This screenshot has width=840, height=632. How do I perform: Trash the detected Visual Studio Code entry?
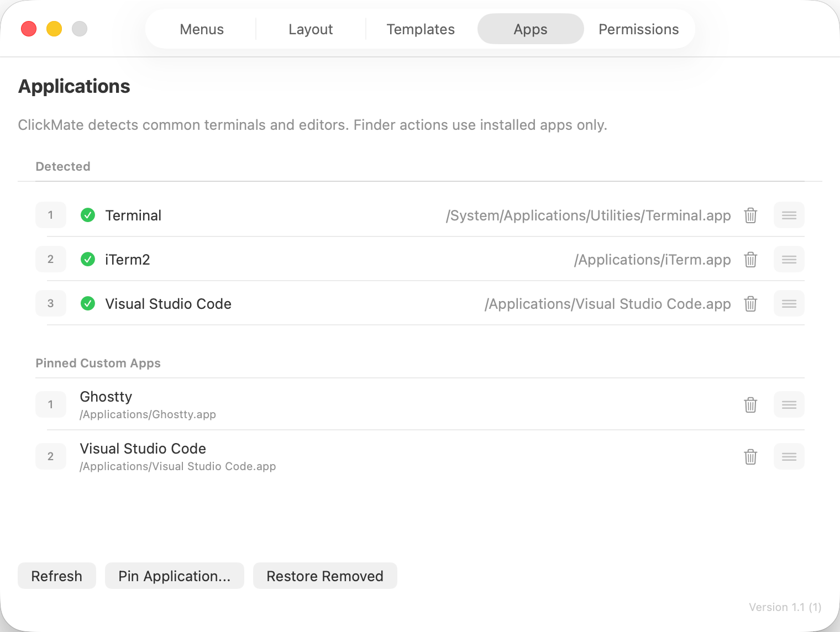coord(750,303)
